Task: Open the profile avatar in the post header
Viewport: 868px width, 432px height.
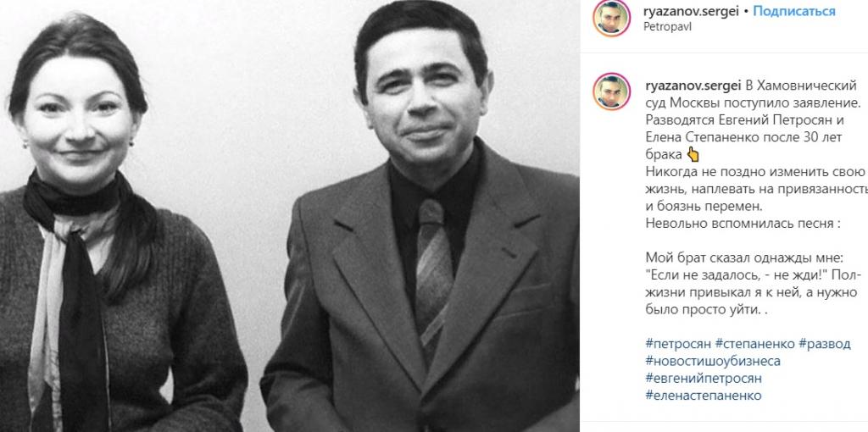Action: [x=612, y=18]
